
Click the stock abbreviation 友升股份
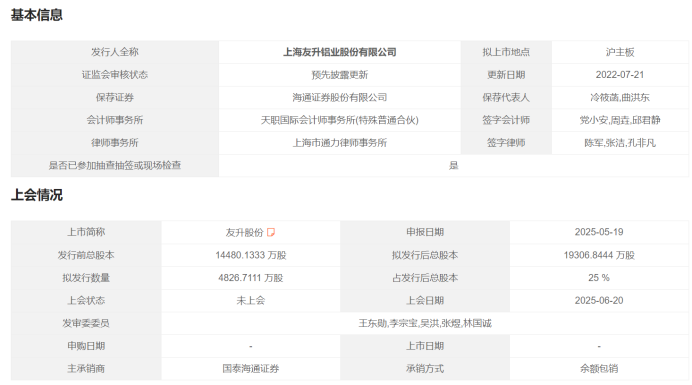[x=244, y=232]
